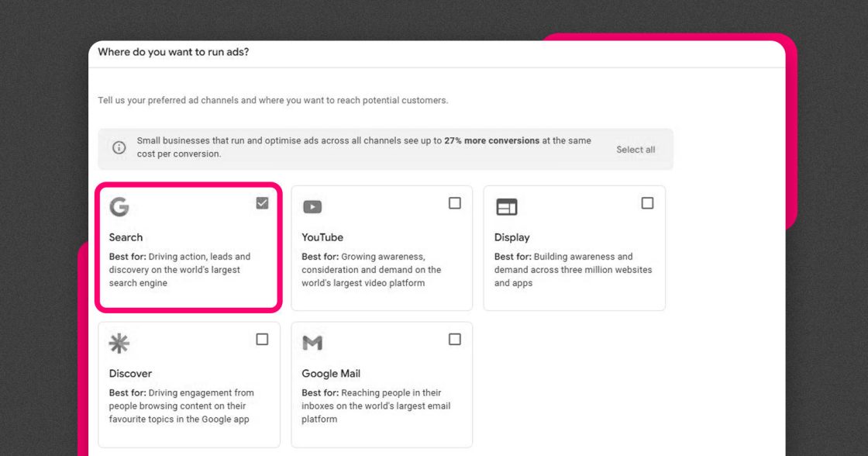Click the Google Mail "M" icon
Viewport: 868px width, 456px height.
click(x=312, y=343)
